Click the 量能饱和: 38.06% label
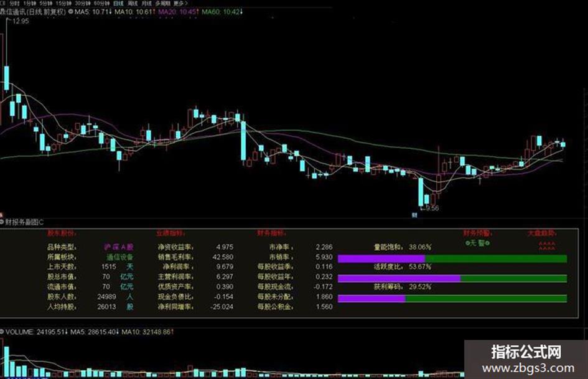This screenshot has height=379, width=588. [x=403, y=247]
